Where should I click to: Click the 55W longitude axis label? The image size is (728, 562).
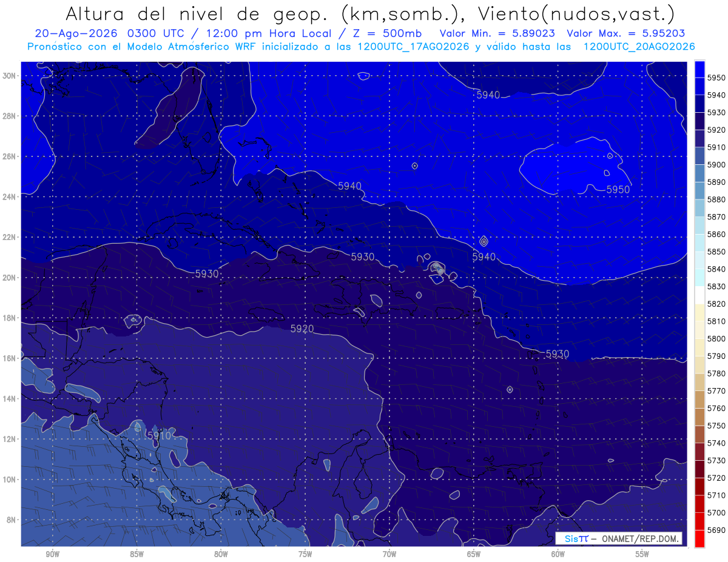point(642,554)
